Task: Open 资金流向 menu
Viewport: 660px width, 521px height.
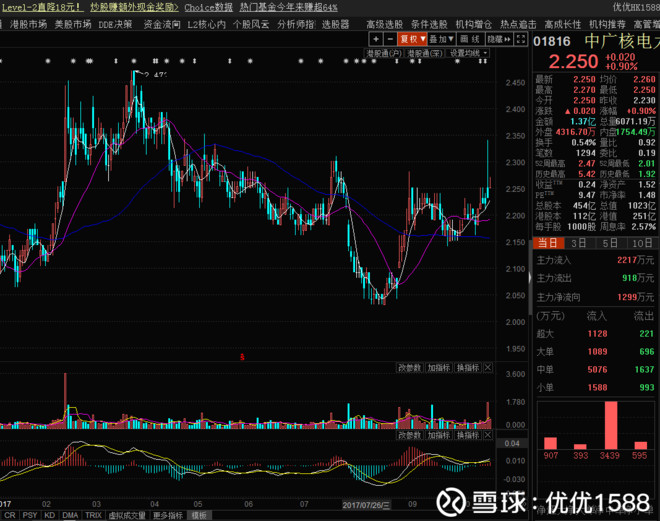Action: click(x=162, y=24)
